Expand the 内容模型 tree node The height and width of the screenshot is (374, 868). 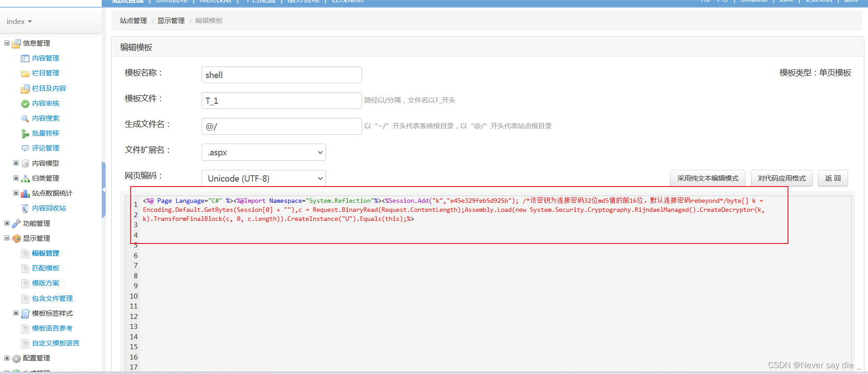tap(16, 163)
